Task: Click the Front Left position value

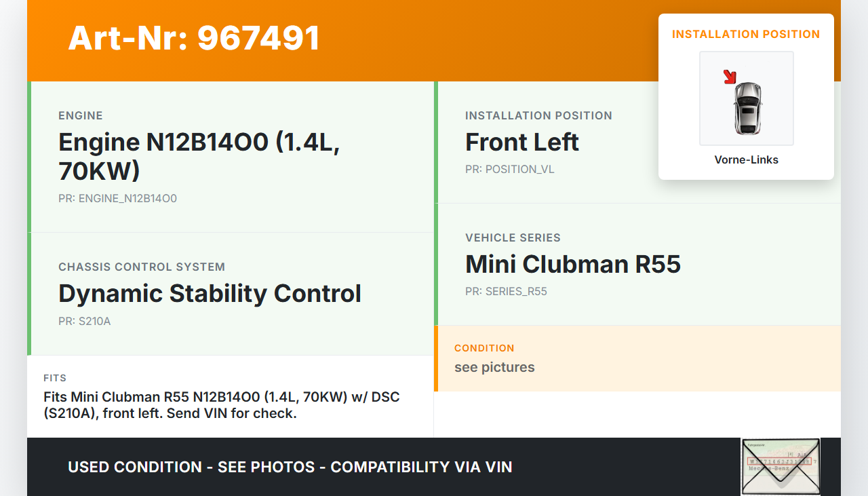Action: tap(521, 142)
